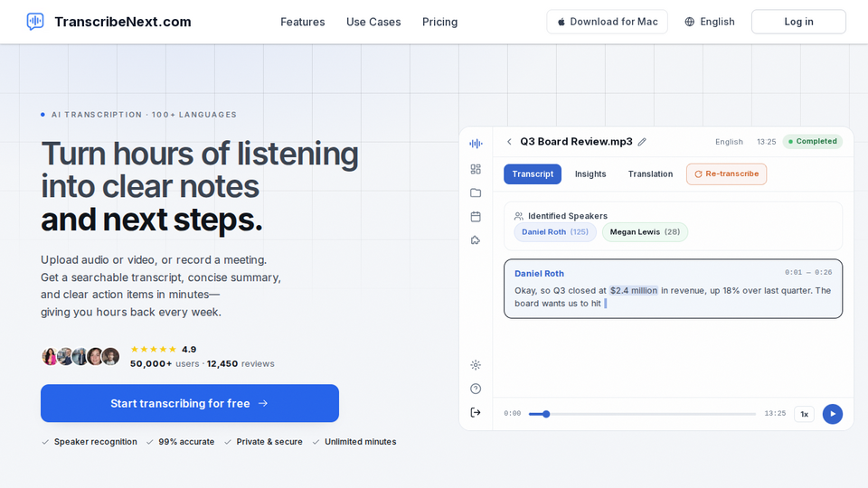Click the Completed status badge
This screenshot has height=488, width=868.
813,142
